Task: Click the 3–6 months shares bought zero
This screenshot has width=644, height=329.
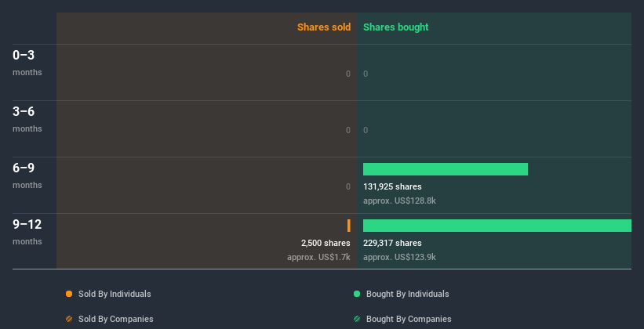Action: tap(366, 130)
